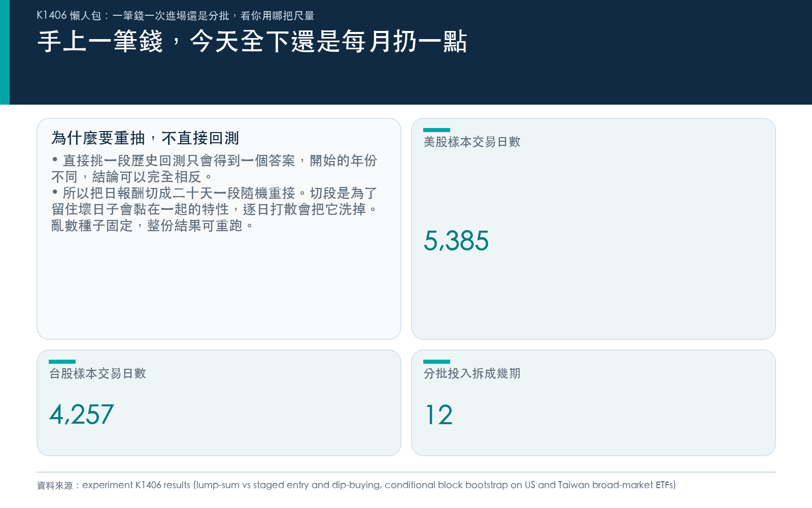Viewport: 812px width, 508px height.
Task: Click the 資料來源 footer source line
Action: click(x=356, y=485)
